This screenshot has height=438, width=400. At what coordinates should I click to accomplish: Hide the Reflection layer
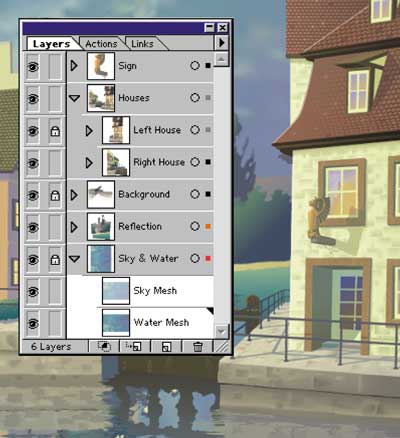[33, 227]
